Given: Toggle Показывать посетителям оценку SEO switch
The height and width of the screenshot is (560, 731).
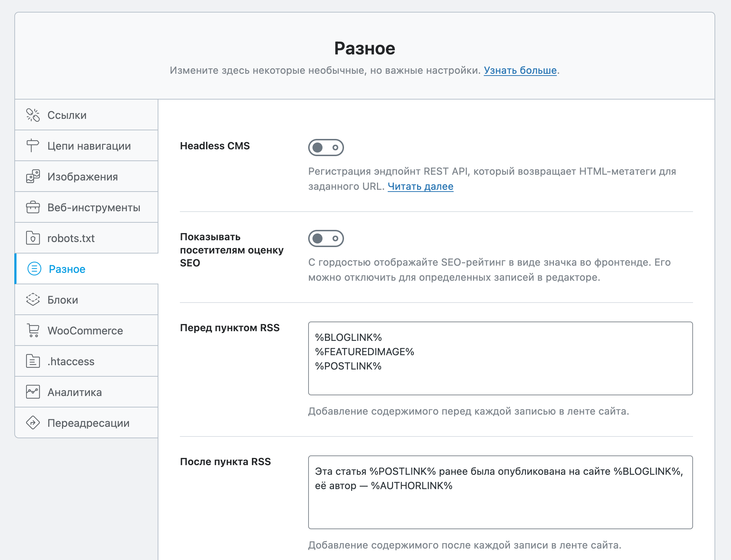Looking at the screenshot, I should (x=326, y=238).
